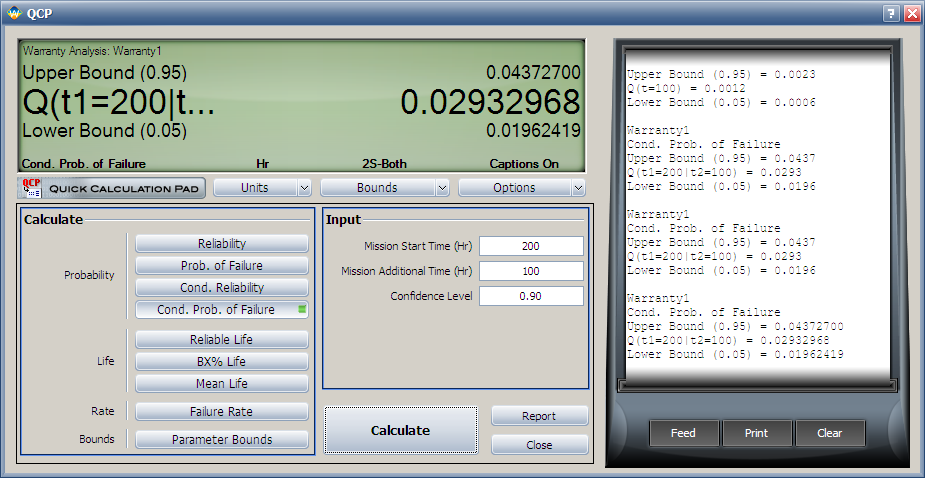925x478 pixels.
Task: Click the Calculate button
Action: [401, 430]
